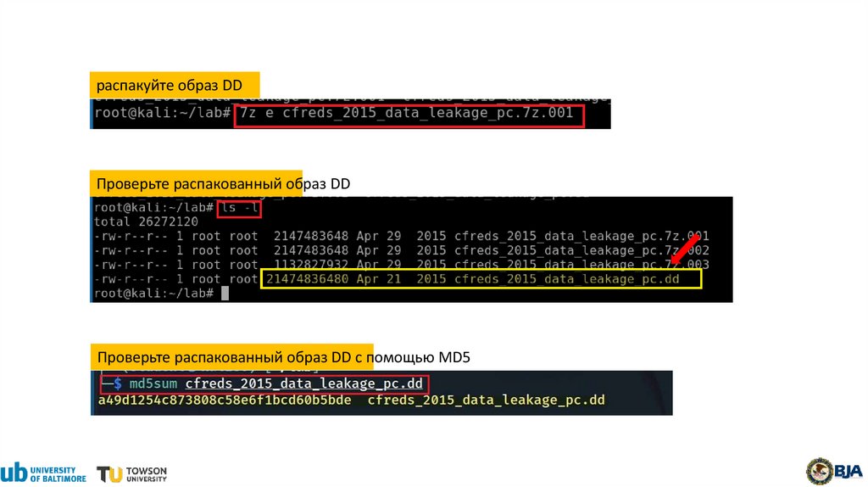The height and width of the screenshot is (487, 868).
Task: Click the file size 21474836480 value
Action: click(307, 279)
